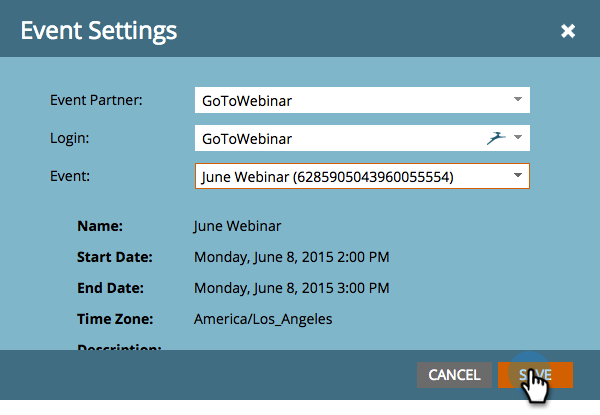
Task: Select the Event field's webinar ID text
Action: pos(373,177)
